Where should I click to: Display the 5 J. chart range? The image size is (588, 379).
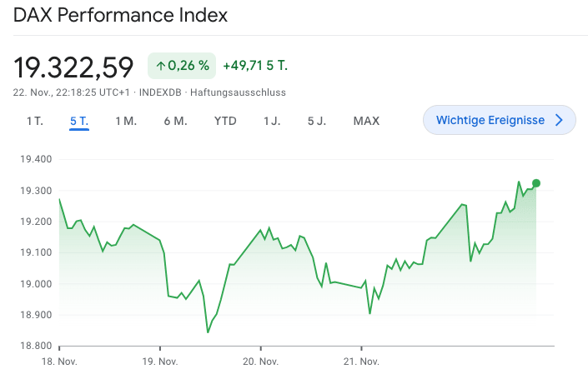click(x=316, y=122)
